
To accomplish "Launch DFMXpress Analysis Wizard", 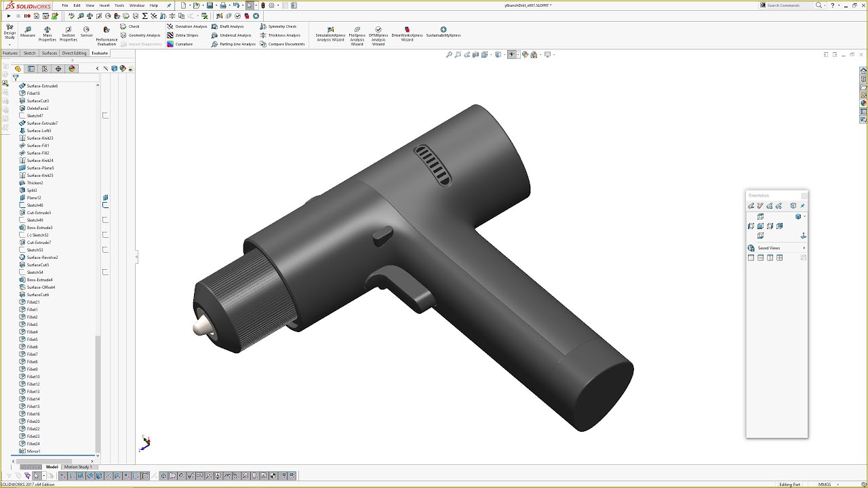I will [378, 35].
